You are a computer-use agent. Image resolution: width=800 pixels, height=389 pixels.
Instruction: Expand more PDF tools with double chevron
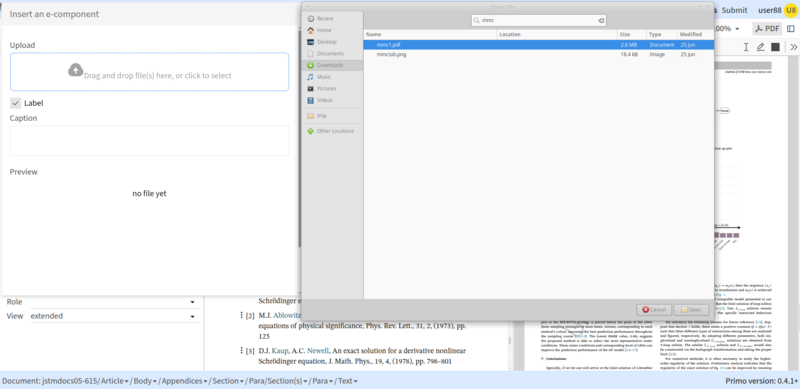click(794, 47)
